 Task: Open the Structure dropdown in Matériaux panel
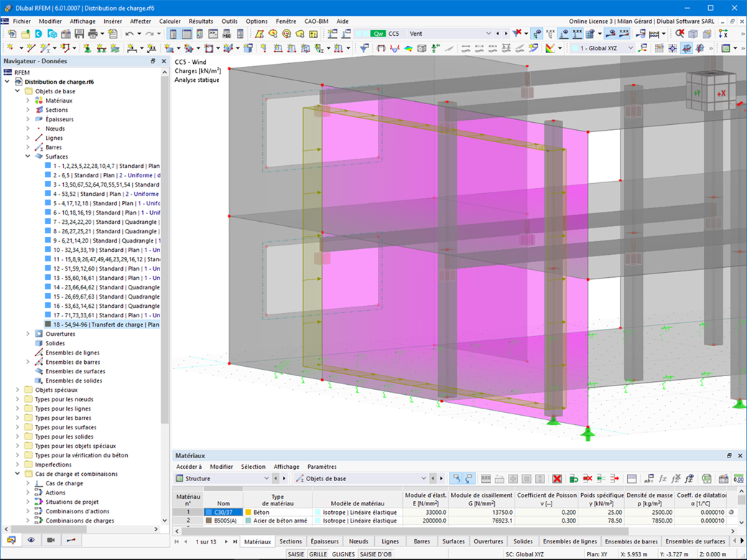click(266, 479)
